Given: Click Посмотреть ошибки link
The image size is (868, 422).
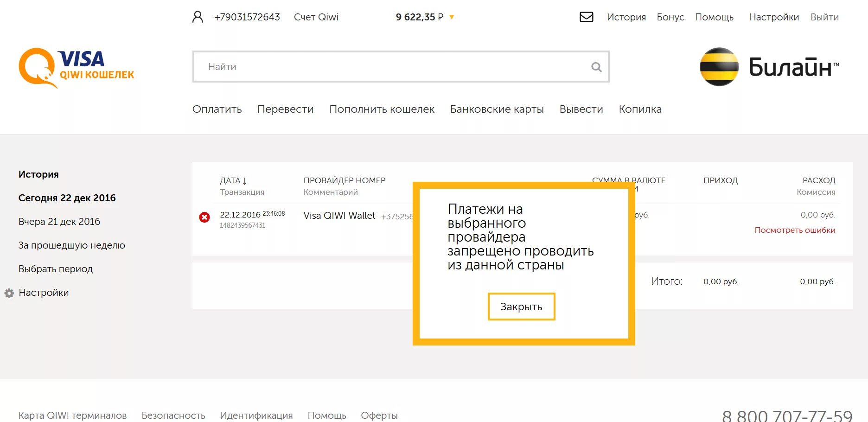Looking at the screenshot, I should tap(795, 230).
